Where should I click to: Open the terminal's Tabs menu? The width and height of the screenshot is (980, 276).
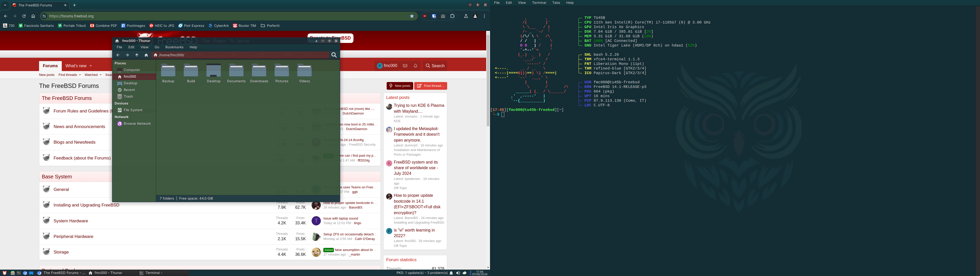[x=556, y=3]
